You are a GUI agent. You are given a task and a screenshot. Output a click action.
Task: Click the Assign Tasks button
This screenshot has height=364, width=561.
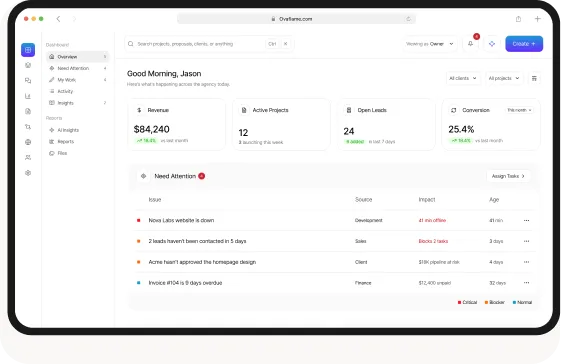(x=508, y=176)
